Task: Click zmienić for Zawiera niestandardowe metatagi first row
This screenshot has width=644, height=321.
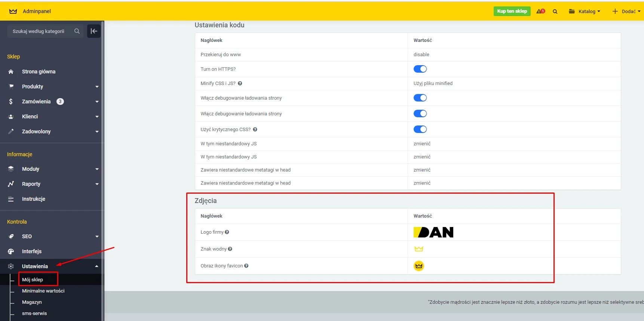Action: point(422,170)
